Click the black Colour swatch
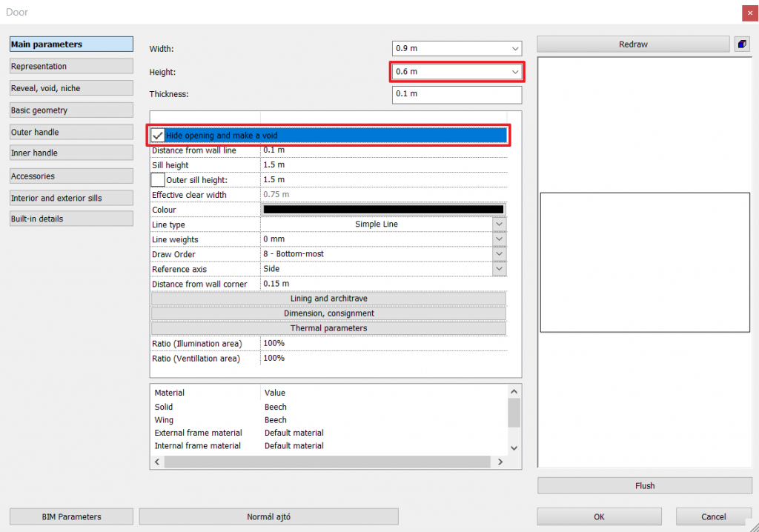 coord(383,210)
